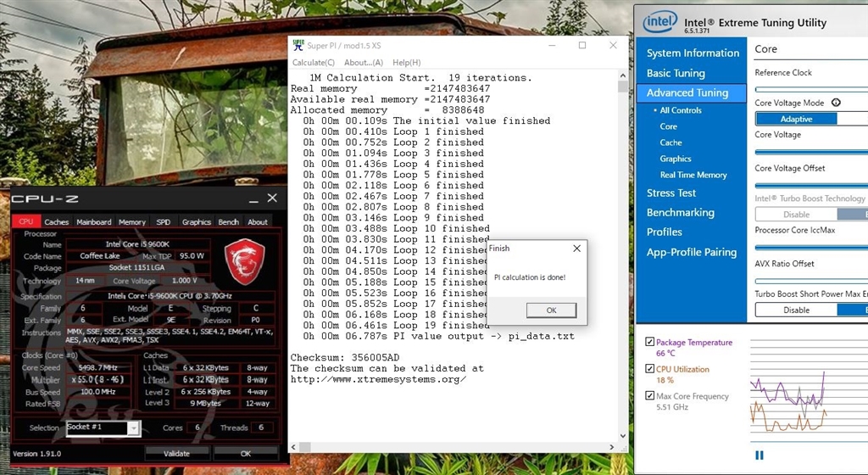
Task: Toggle the Package Temperature checkbox
Action: (650, 342)
